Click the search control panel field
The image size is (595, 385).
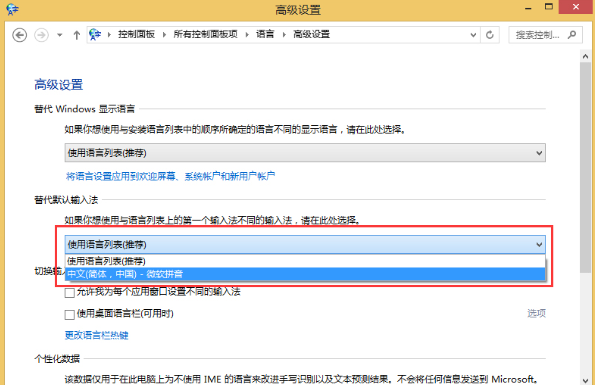click(x=545, y=35)
